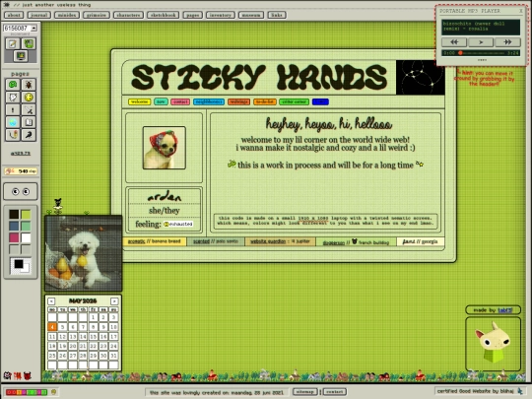This screenshot has height=399, width=532.
Task: Select the magenta pink color swatch
Action: [14, 237]
